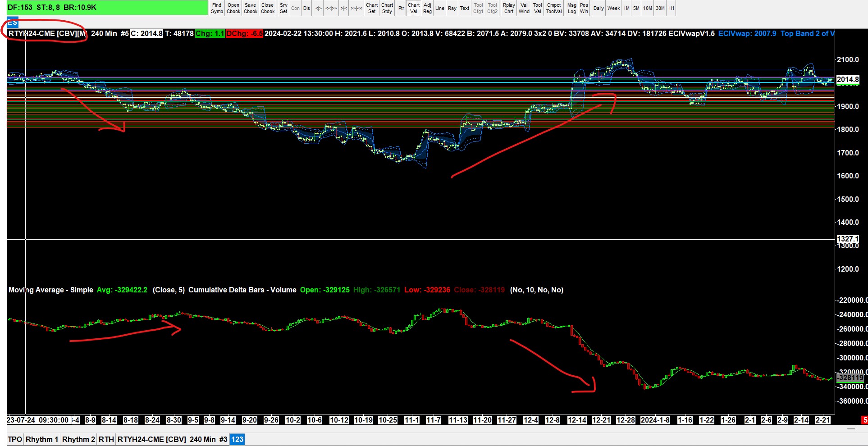Image resolution: width=868 pixels, height=446 pixels.
Task: Enable the Line drawing tool
Action: point(440,8)
